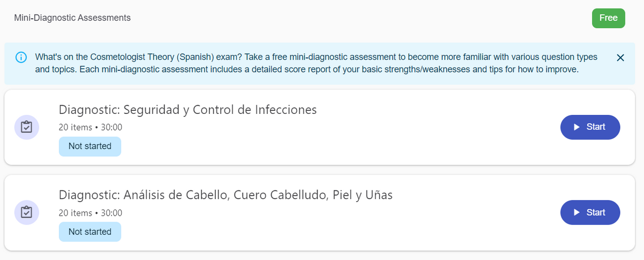Click the play triangle in the Análisis Start button
Screen dimensions: 644x260
point(577,213)
